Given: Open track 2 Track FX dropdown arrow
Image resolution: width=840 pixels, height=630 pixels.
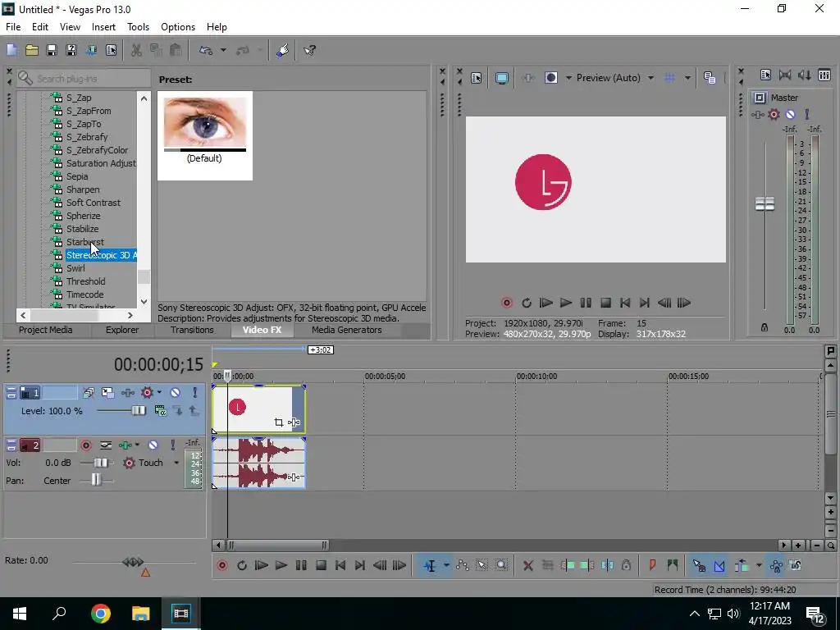Looking at the screenshot, I should click(137, 445).
